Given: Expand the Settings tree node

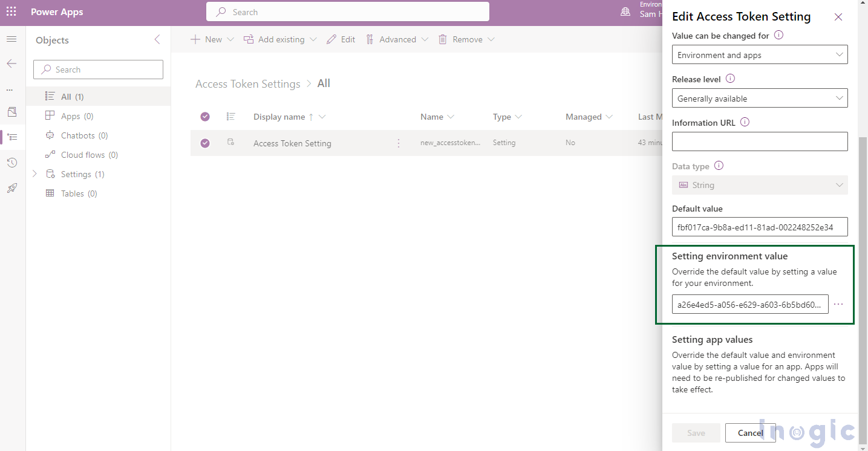Looking at the screenshot, I should tap(34, 174).
